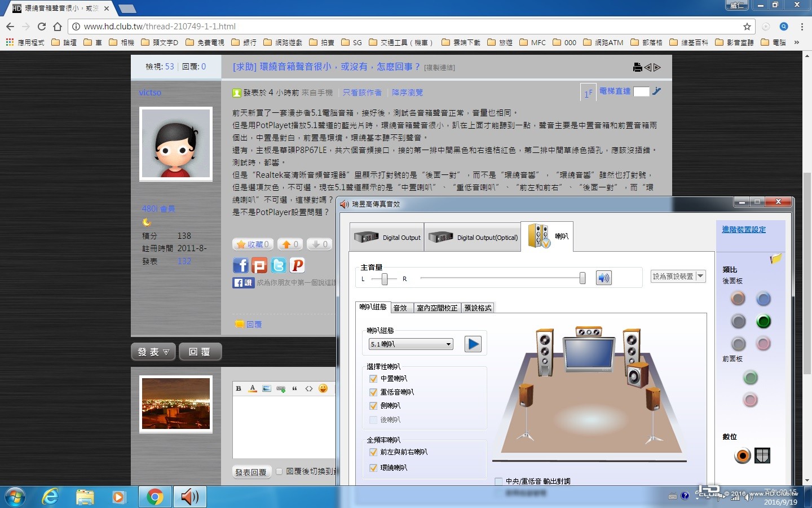The height and width of the screenshot is (508, 812).
Task: Switch to Digital Output(Optical) tab
Action: tap(473, 238)
